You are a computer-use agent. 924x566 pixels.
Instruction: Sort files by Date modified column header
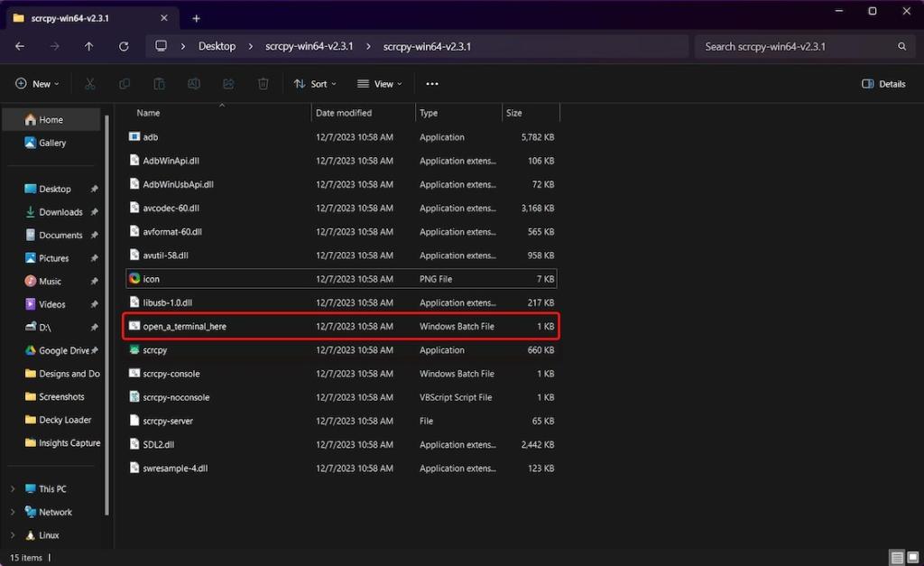pyautogui.click(x=344, y=113)
